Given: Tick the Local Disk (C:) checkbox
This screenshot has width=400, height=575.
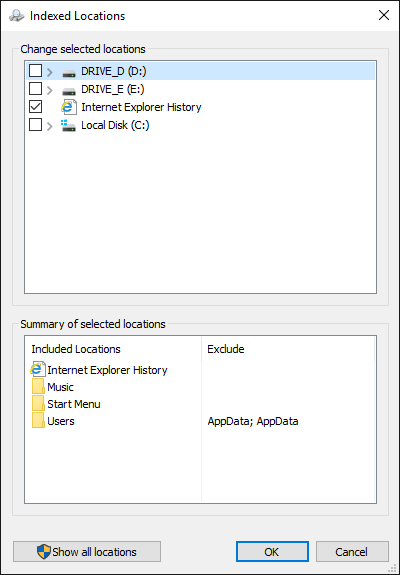Looking at the screenshot, I should pyautogui.click(x=36, y=125).
